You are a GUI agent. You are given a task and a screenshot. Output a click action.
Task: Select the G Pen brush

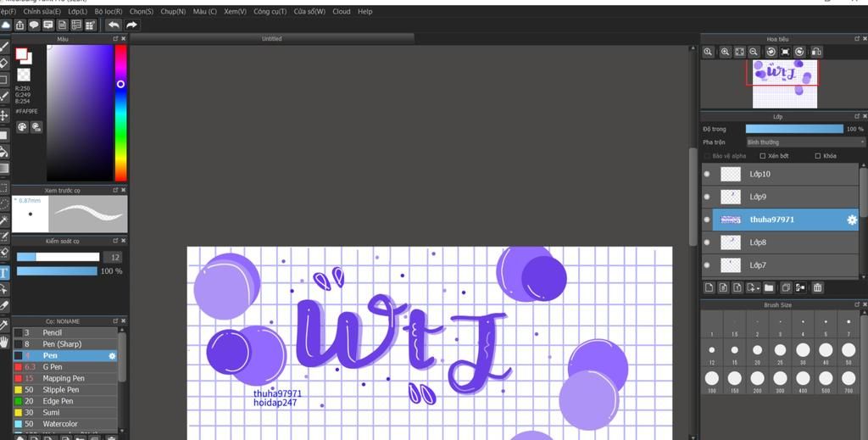coord(64,367)
